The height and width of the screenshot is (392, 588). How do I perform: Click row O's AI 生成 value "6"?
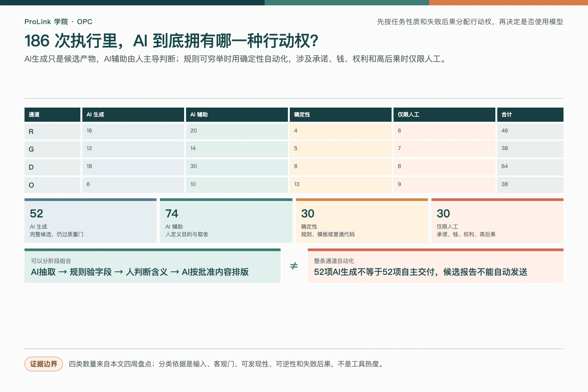click(88, 184)
